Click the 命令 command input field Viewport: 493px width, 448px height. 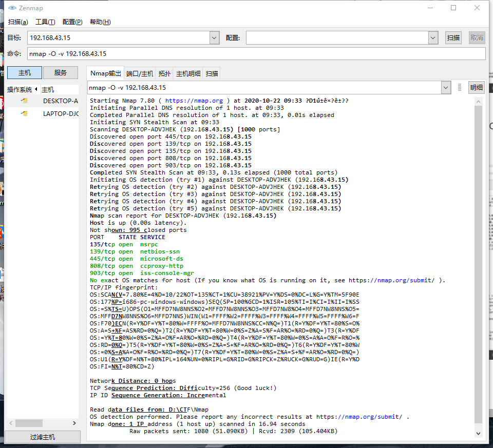point(256,54)
